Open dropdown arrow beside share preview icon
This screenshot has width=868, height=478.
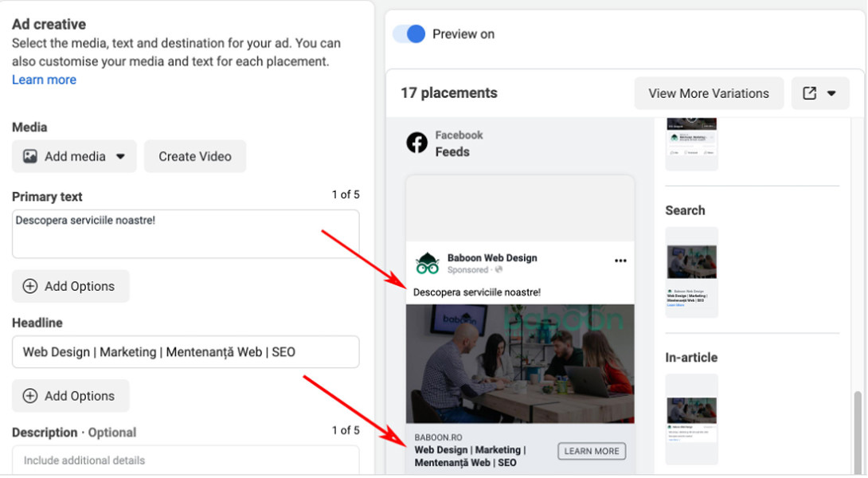[x=831, y=93]
